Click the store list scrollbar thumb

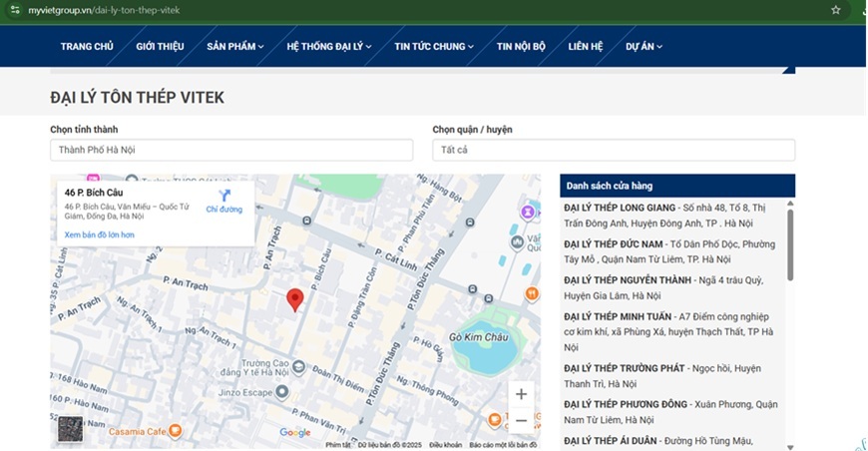[790, 245]
